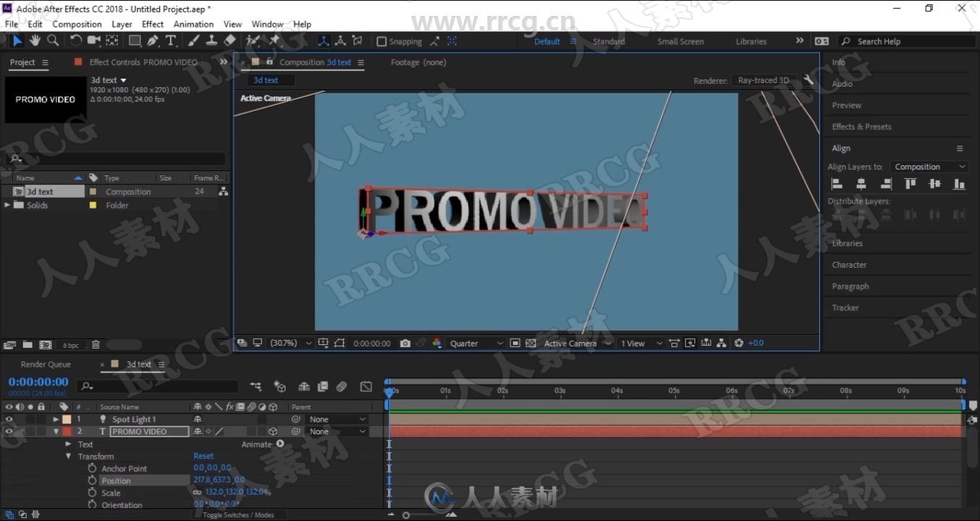Open the Animate text menu button
980x521 pixels.
[x=280, y=444]
